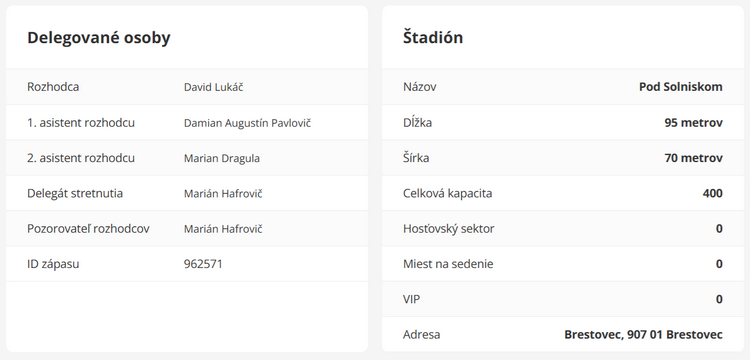Click the Miest na sedenie label
The height and width of the screenshot is (360, 750).
448,264
